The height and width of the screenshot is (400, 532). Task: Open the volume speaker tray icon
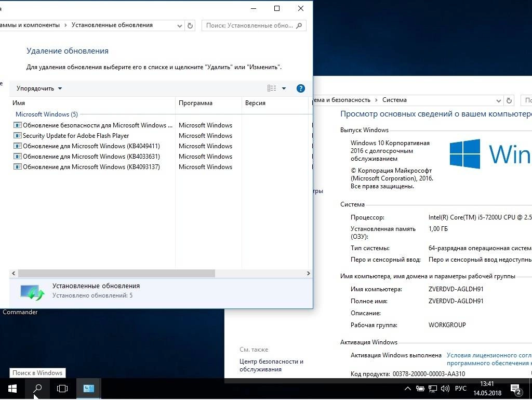(x=445, y=389)
